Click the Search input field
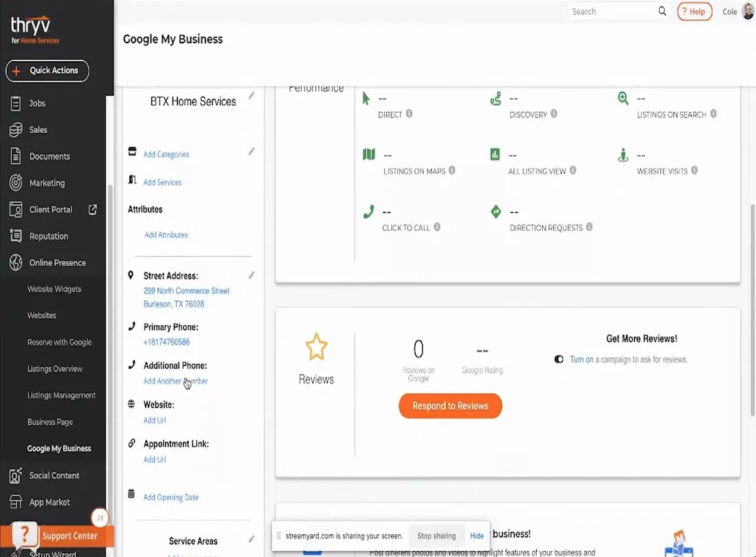This screenshot has height=557, width=756. point(612,12)
